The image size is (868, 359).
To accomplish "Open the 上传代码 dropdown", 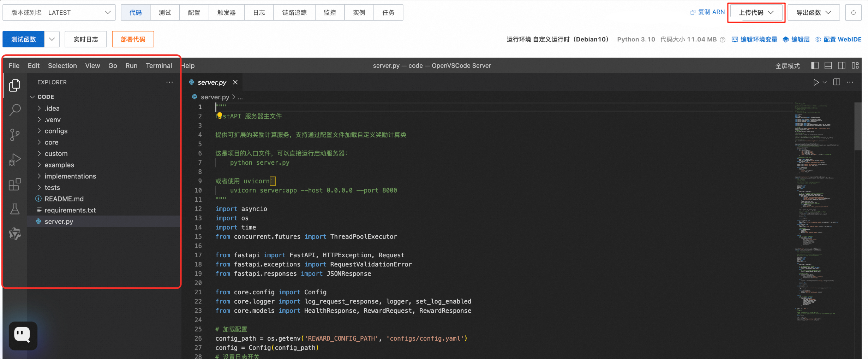I will tap(756, 13).
